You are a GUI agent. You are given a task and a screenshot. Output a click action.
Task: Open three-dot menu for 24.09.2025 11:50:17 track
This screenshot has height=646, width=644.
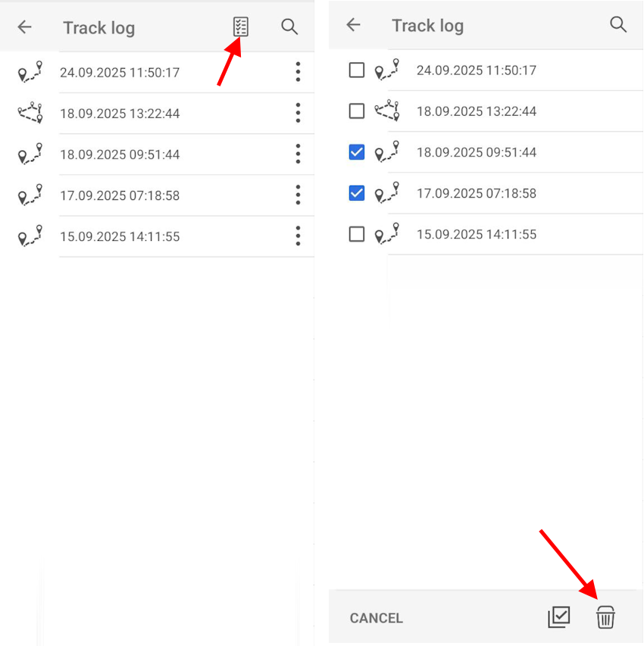298,73
